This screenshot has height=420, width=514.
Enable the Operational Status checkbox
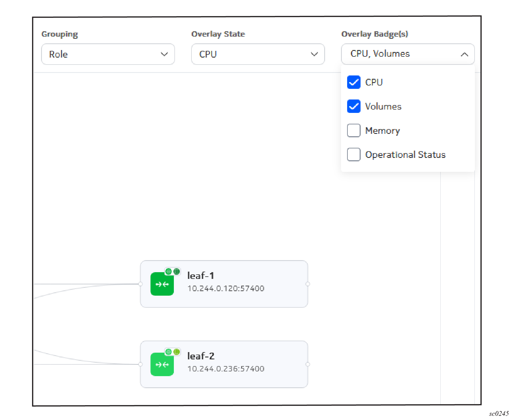tap(354, 155)
